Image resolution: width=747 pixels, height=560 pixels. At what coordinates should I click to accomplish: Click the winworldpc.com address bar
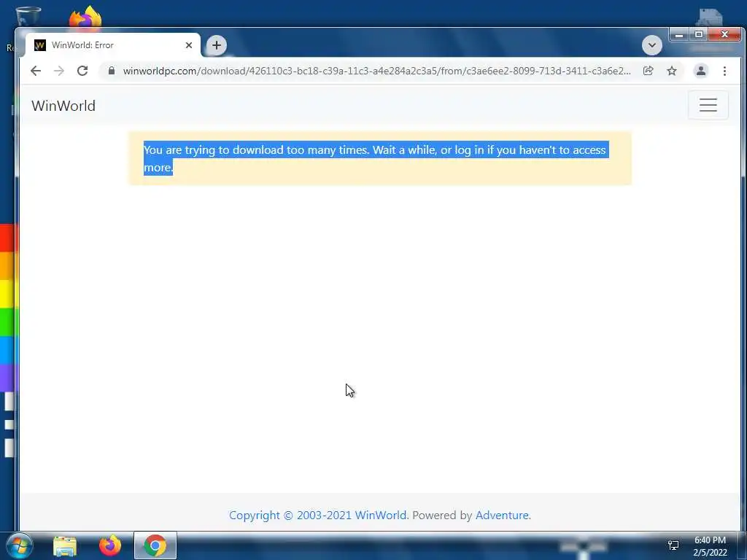pos(376,71)
